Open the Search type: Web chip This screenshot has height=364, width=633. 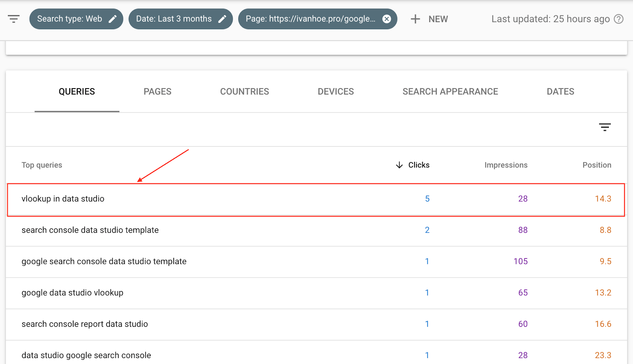point(69,19)
